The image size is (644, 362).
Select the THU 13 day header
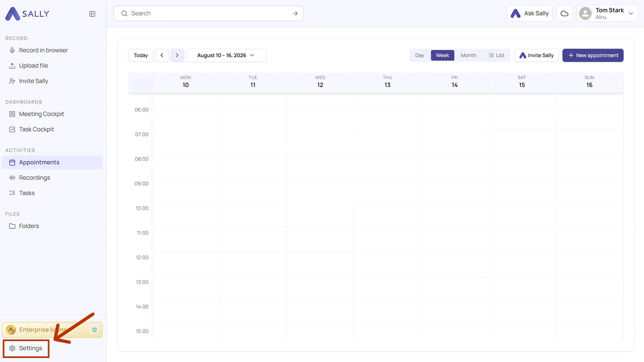[x=387, y=82]
